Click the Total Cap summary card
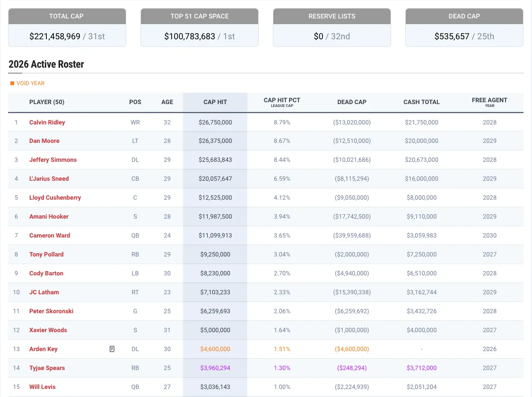 [x=67, y=27]
